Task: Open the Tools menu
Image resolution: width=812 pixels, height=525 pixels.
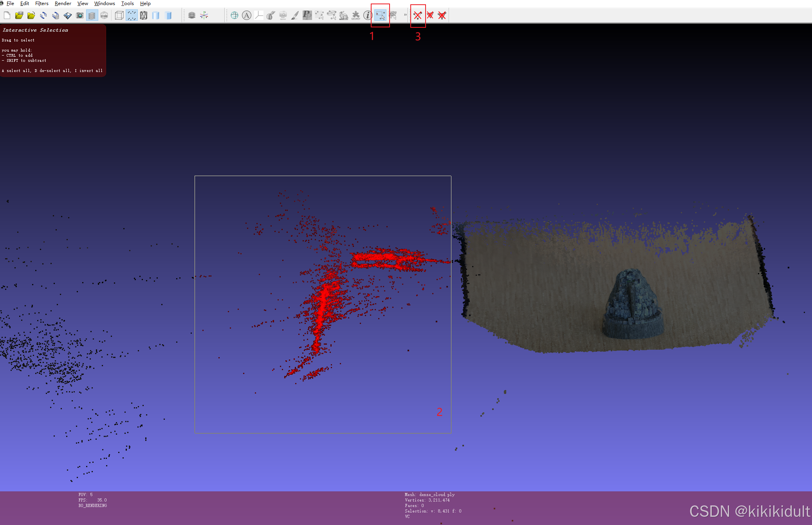Action: coord(127,4)
